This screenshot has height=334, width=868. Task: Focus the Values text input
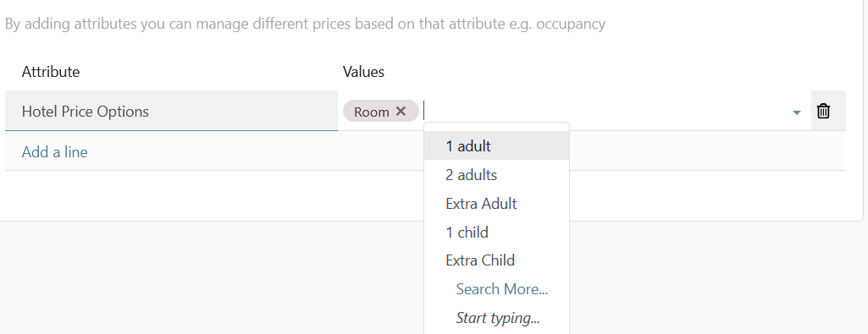click(x=606, y=111)
